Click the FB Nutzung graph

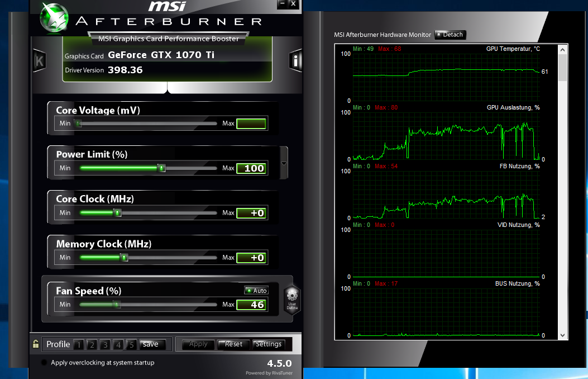tap(446, 195)
